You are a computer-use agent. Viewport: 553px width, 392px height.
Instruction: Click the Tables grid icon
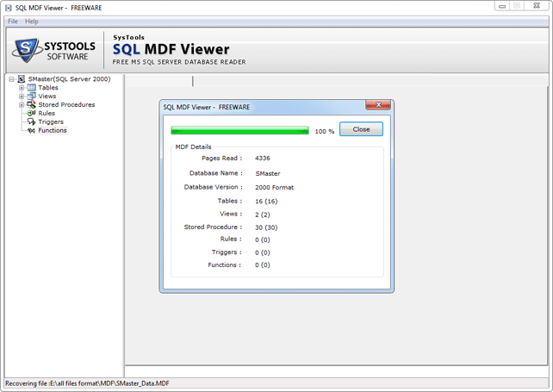[31, 88]
